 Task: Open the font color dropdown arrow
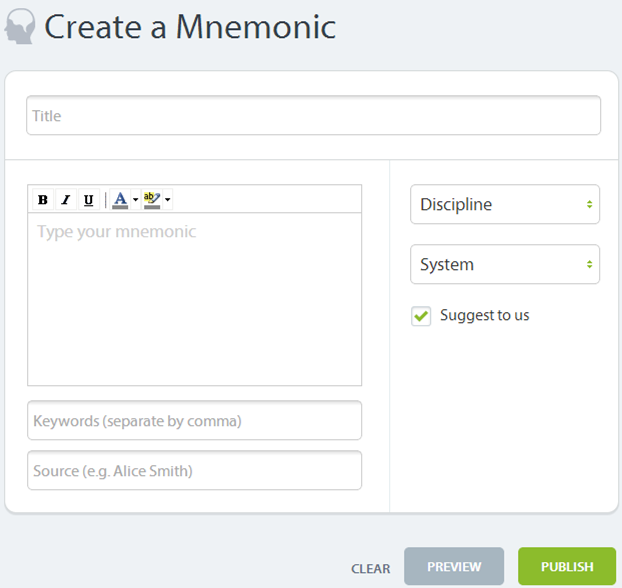(136, 200)
